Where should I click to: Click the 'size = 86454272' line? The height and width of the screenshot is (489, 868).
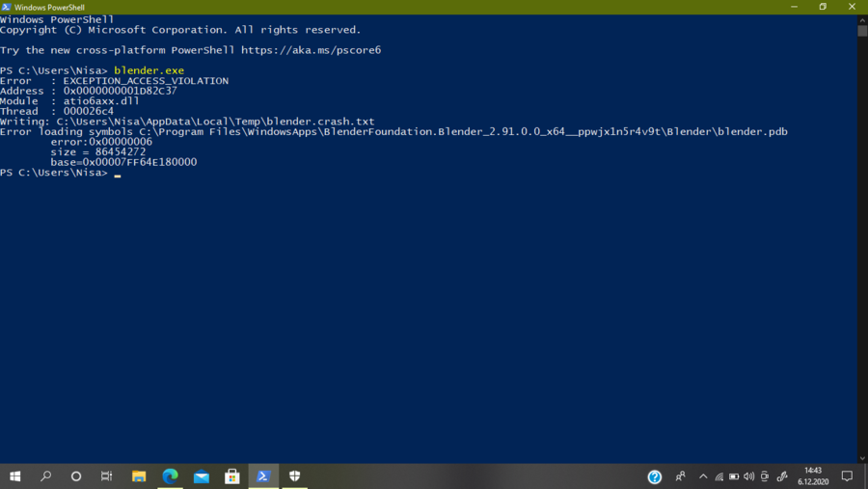pos(98,151)
